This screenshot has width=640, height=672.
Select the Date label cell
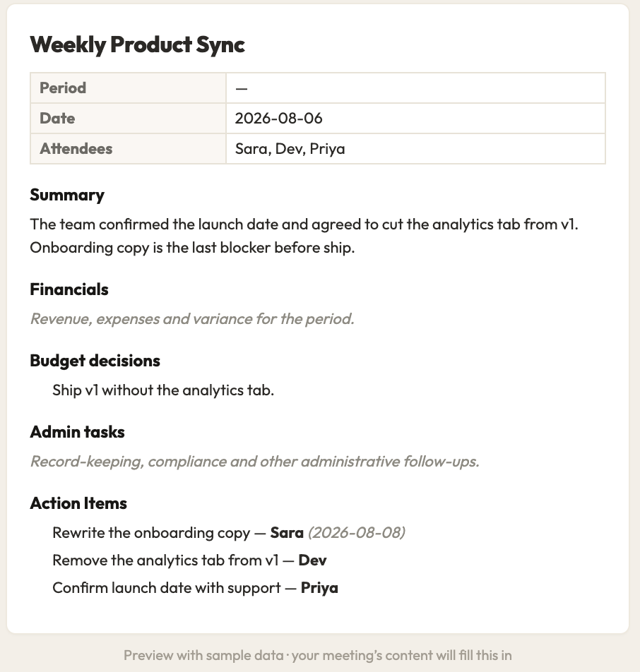coord(129,119)
